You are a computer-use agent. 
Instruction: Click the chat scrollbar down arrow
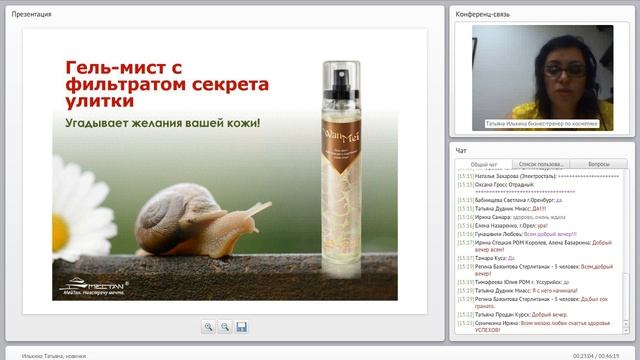point(626,331)
